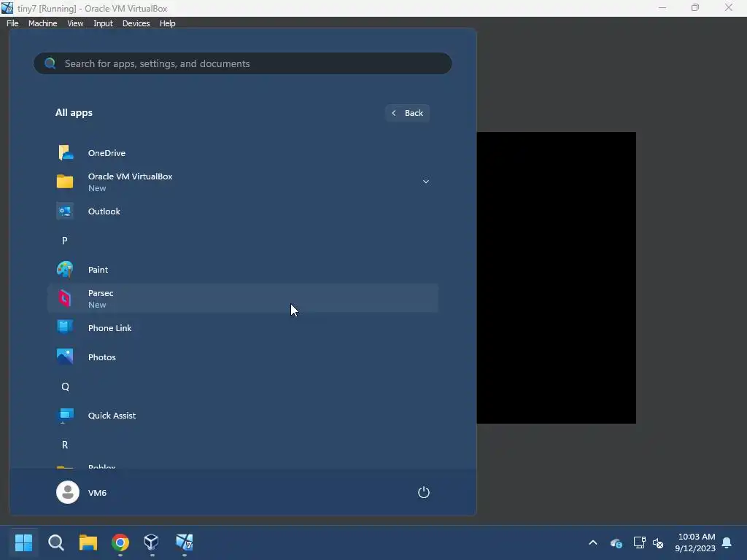Viewport: 747px width, 560px height.
Task: Click the All apps heading
Action: [74, 113]
